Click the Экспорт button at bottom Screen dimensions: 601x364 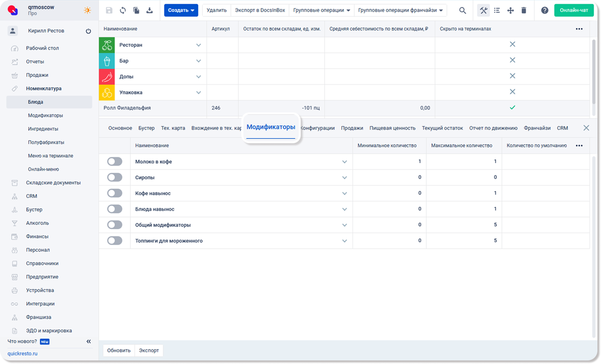[149, 351]
